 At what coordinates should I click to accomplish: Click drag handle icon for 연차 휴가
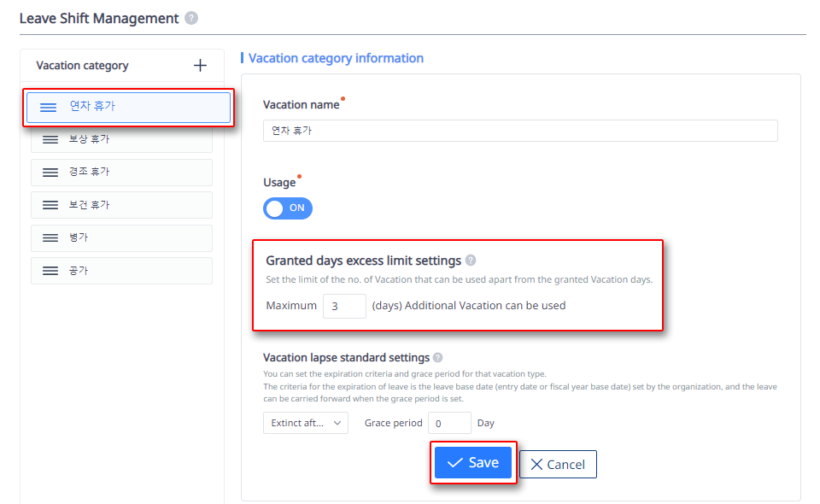49,107
